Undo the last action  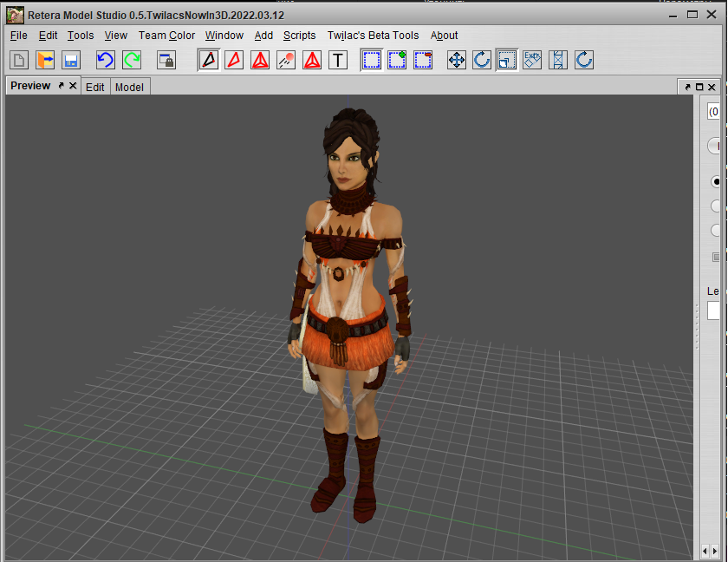click(106, 61)
